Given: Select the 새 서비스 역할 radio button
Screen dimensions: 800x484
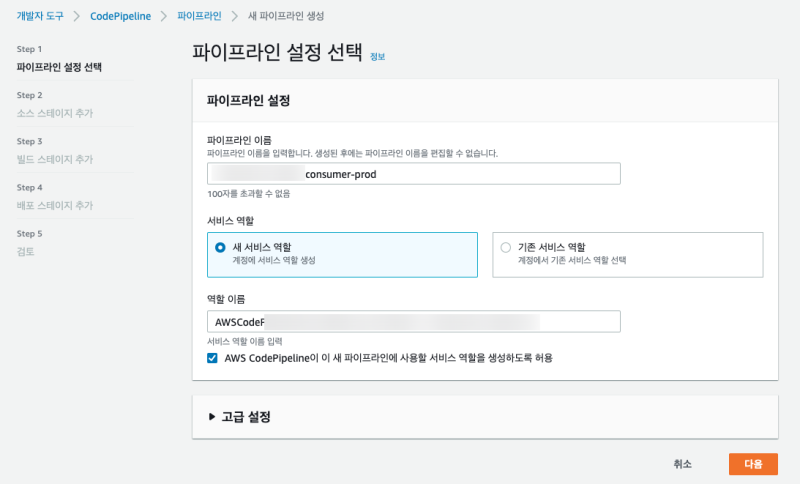Looking at the screenshot, I should click(x=220, y=247).
